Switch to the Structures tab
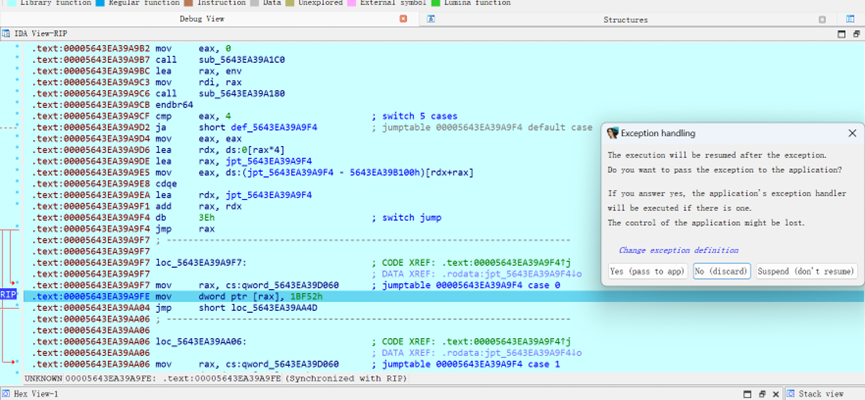The image size is (865, 400). tap(625, 19)
